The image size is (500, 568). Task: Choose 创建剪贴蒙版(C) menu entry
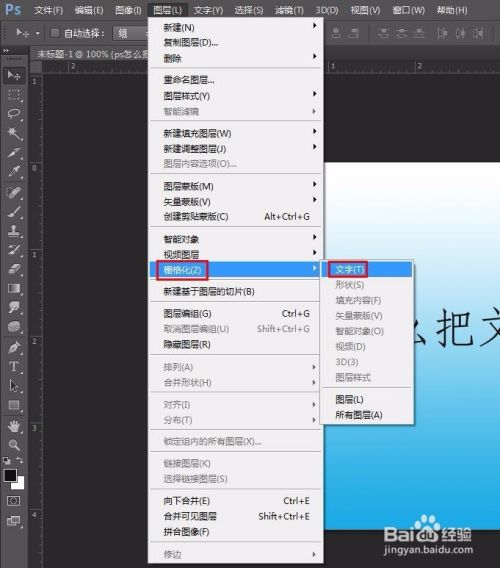236,217
